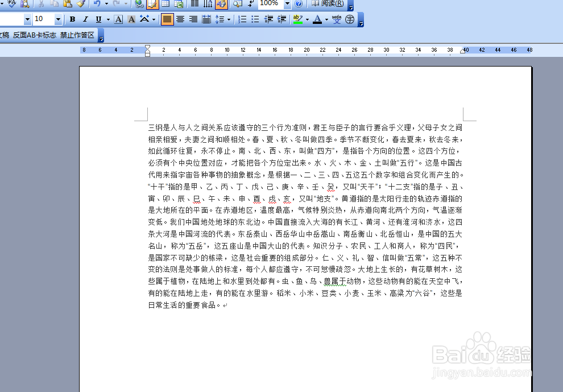Expand the line spacing dropdown
The image size is (563, 392).
tap(229, 19)
